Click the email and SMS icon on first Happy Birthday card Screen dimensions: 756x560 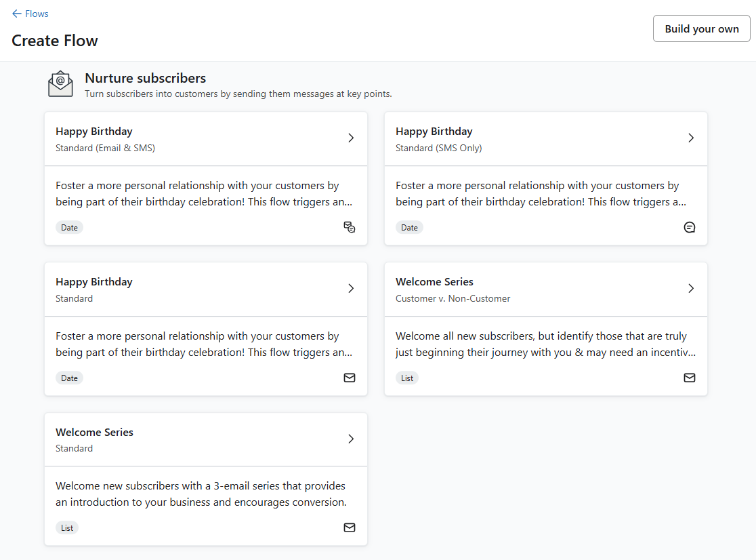[350, 227]
